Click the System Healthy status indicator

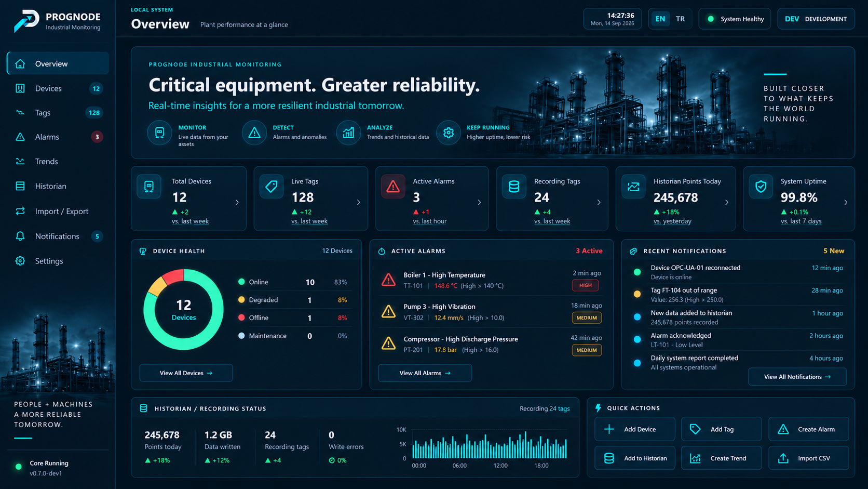click(x=735, y=19)
